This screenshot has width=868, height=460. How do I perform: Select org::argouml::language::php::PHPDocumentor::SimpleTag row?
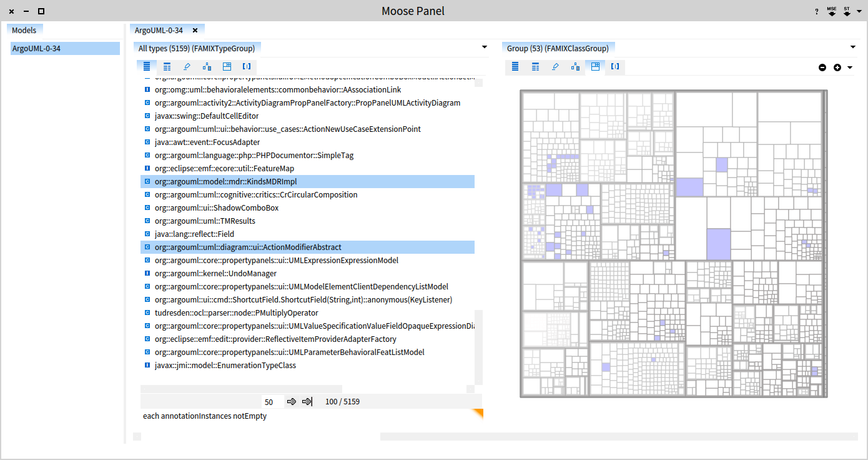pos(307,155)
